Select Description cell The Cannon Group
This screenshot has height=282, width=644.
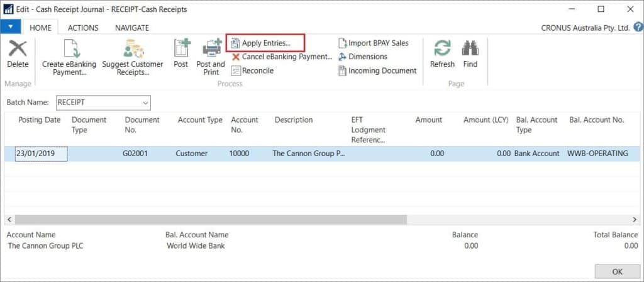[x=309, y=154]
